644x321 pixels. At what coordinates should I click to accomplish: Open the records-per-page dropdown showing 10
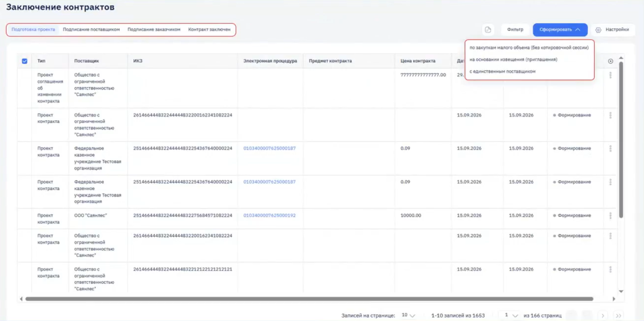pos(408,315)
